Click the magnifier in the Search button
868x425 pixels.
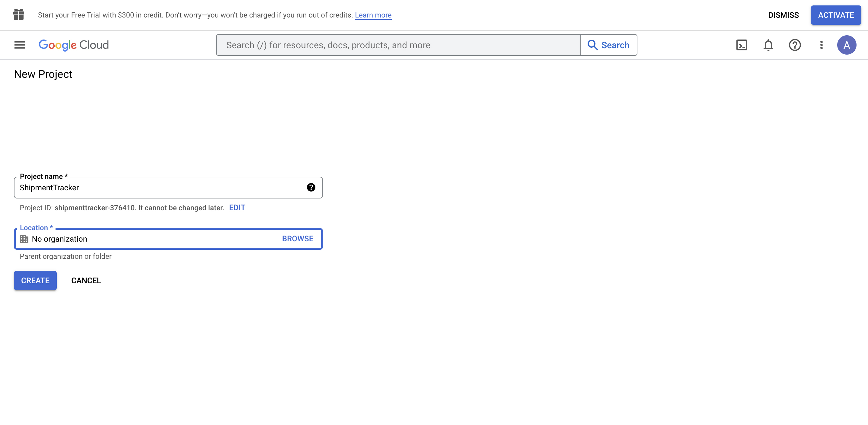[x=593, y=45]
